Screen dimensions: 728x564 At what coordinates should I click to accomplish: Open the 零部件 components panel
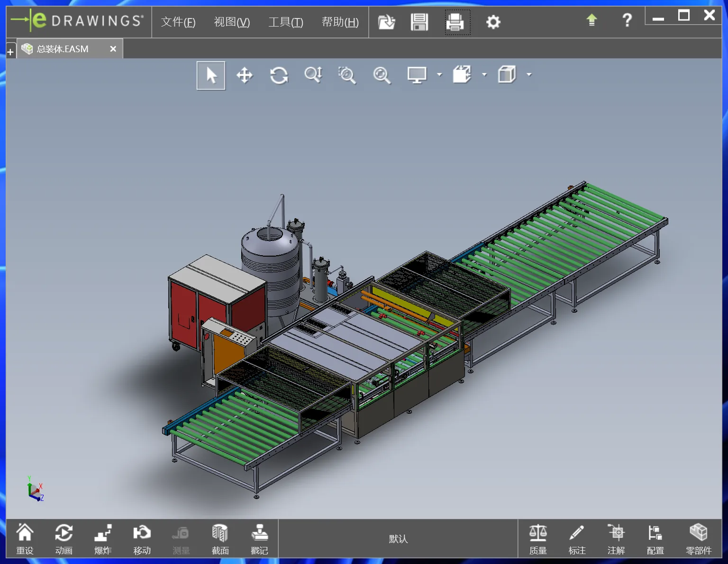pyautogui.click(x=698, y=539)
